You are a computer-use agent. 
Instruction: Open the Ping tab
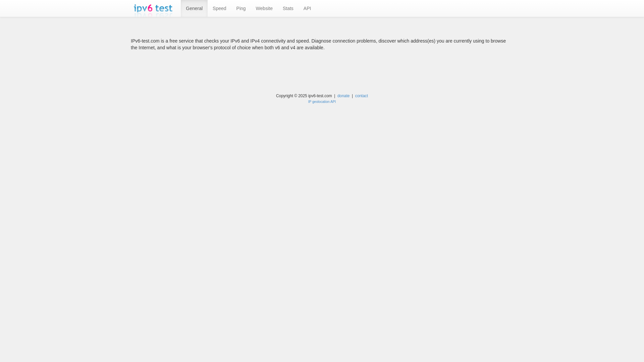(241, 8)
